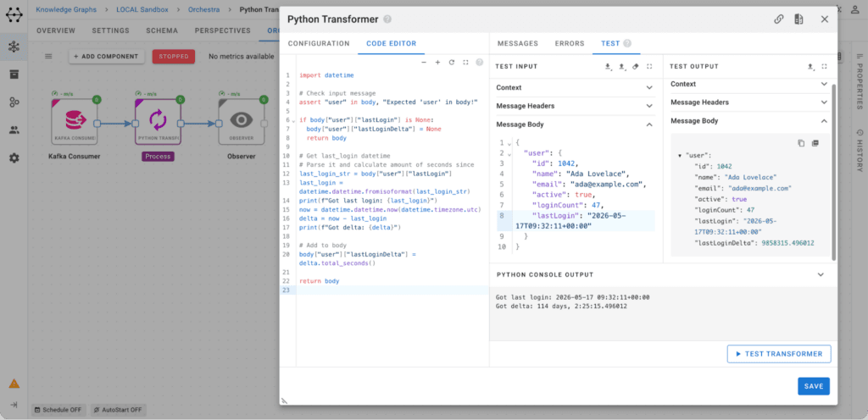Screen dimensions: 868x420
Task: Open the documentation split-view icon in the dialog header
Action: pos(798,19)
